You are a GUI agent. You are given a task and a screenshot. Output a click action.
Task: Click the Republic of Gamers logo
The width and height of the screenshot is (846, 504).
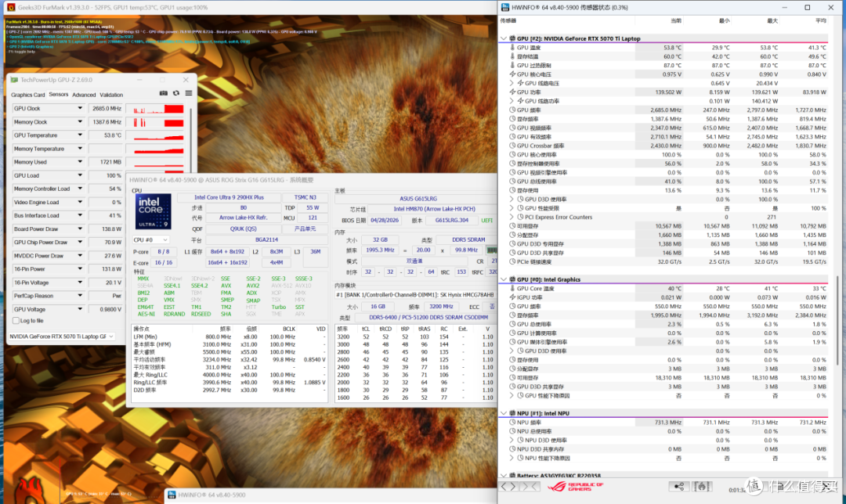click(x=576, y=487)
